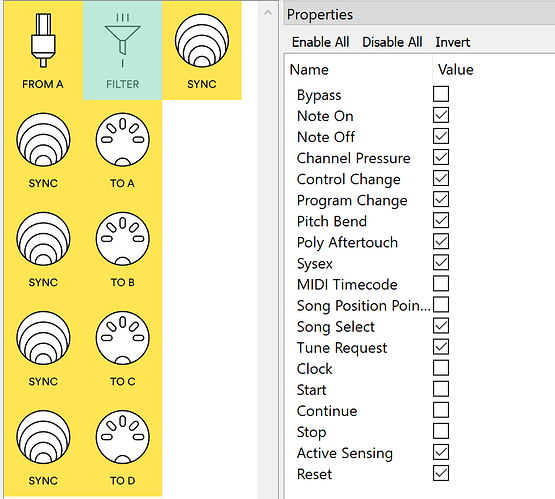Select the FILTER funnel node
The image size is (555, 499).
[x=122, y=51]
